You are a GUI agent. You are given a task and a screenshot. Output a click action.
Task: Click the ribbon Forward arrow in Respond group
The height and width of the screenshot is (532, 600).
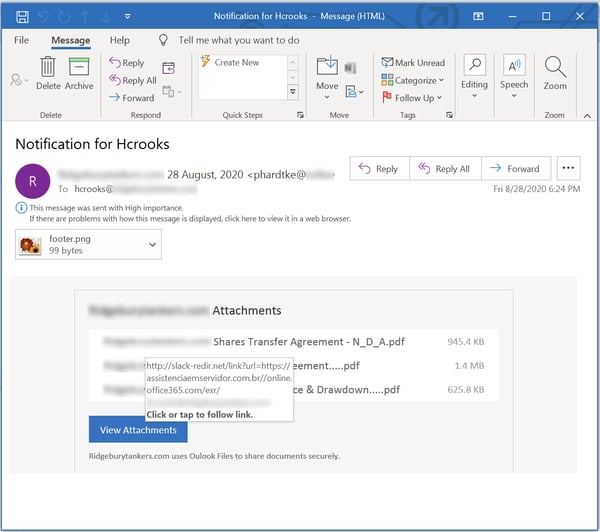pos(131,98)
